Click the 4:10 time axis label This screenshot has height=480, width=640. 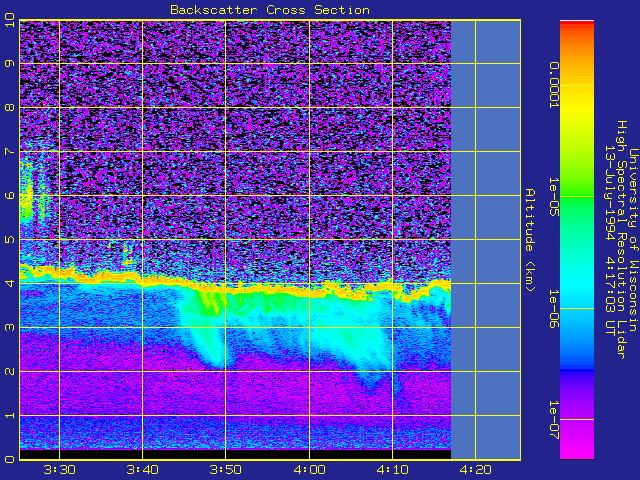click(x=392, y=470)
